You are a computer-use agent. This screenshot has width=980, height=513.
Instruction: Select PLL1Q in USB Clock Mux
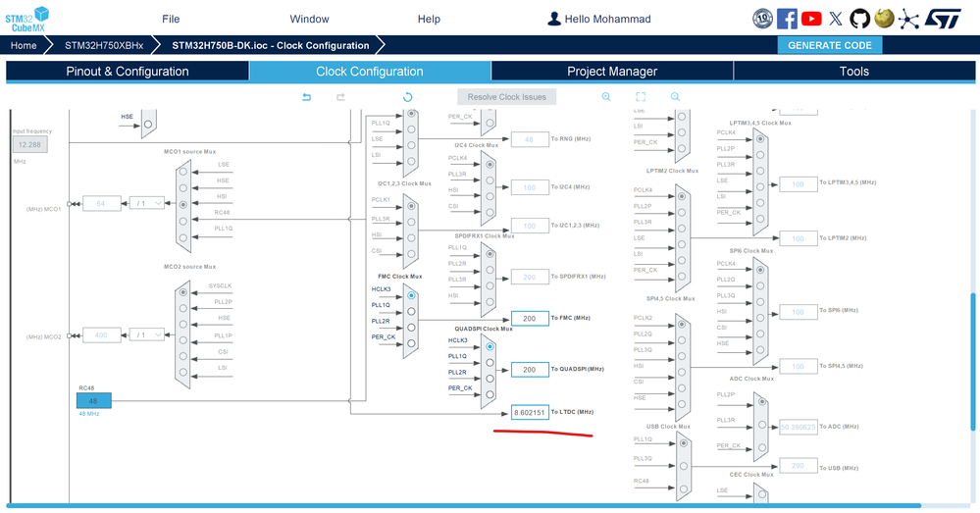click(684, 443)
